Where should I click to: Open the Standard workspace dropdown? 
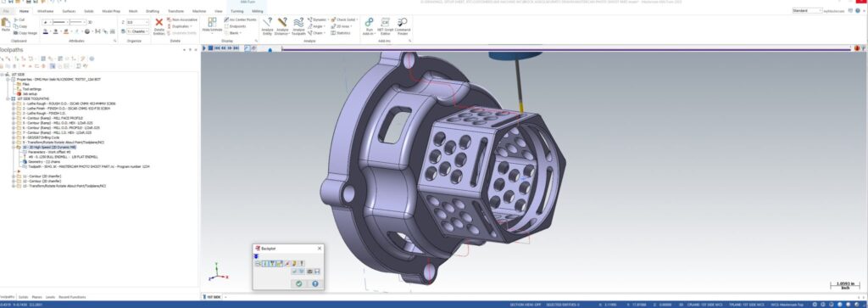pyautogui.click(x=808, y=10)
